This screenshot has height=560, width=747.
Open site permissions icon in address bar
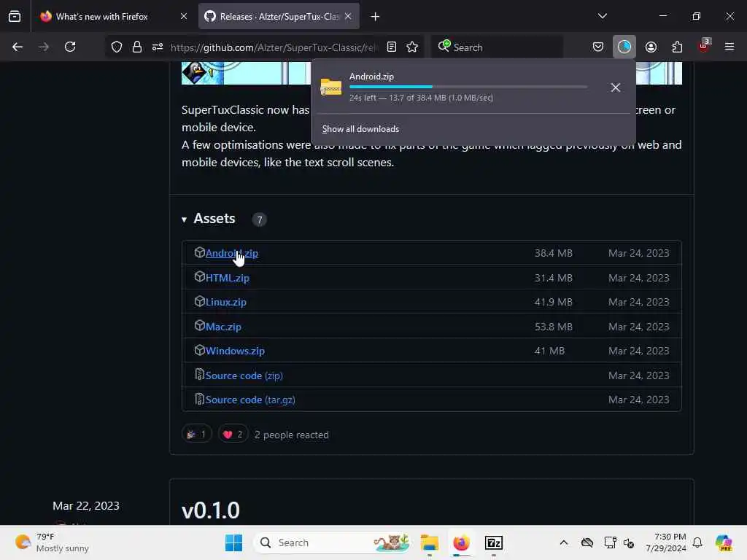(158, 47)
